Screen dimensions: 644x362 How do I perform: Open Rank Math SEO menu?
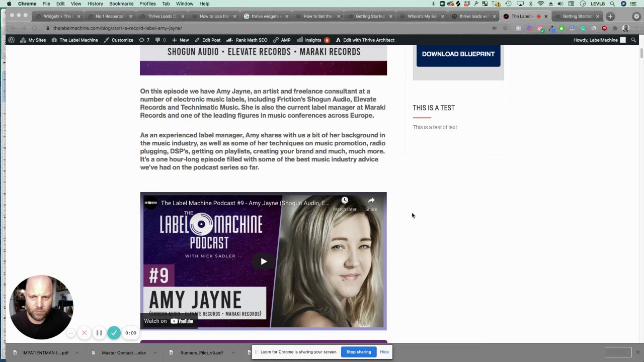click(247, 40)
